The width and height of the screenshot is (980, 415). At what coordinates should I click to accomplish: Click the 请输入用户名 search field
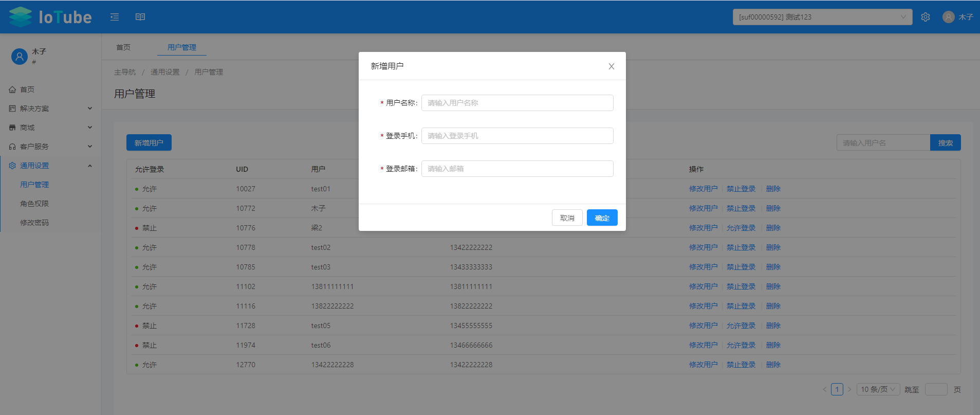coord(883,143)
